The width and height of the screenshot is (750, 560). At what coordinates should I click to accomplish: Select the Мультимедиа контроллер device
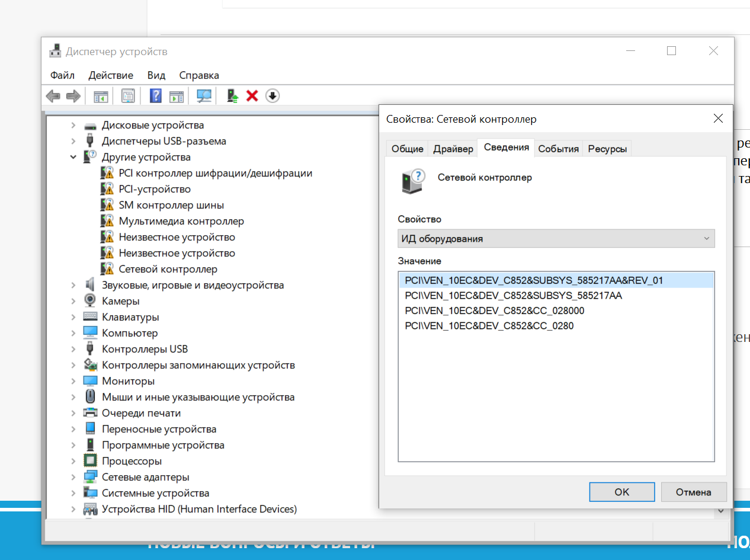[181, 221]
